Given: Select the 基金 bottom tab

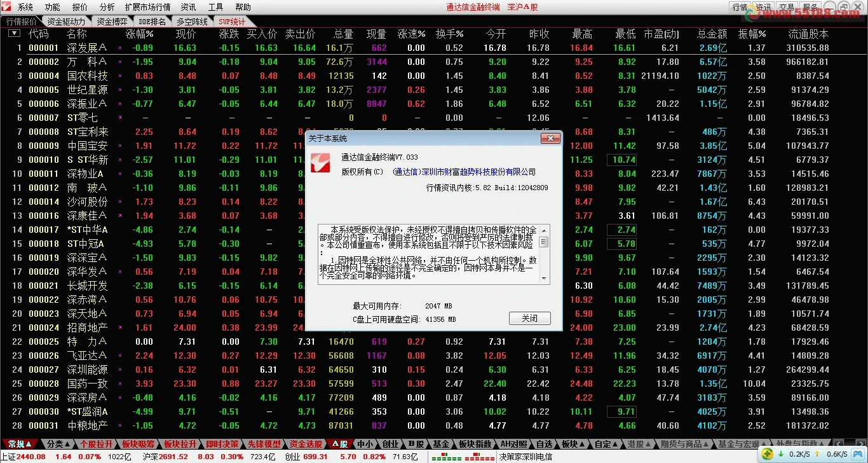Looking at the screenshot, I should click(x=442, y=444).
